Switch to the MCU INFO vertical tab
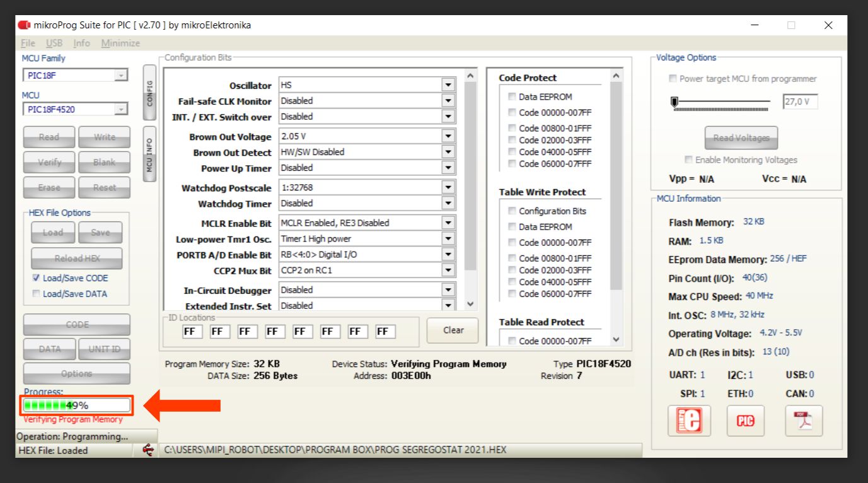The image size is (868, 483). click(x=149, y=154)
